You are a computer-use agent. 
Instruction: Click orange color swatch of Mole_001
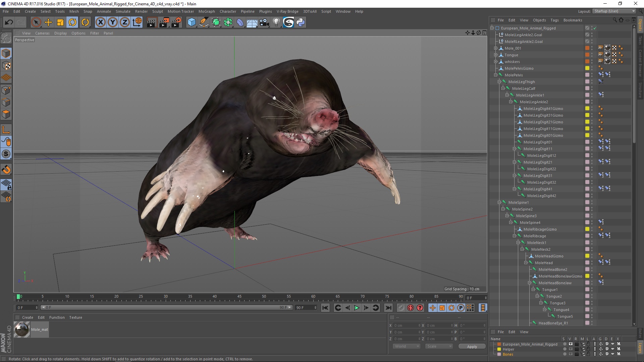click(587, 48)
